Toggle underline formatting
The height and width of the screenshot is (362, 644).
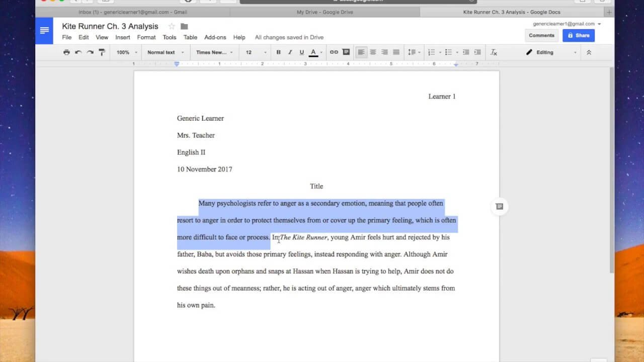(302, 52)
